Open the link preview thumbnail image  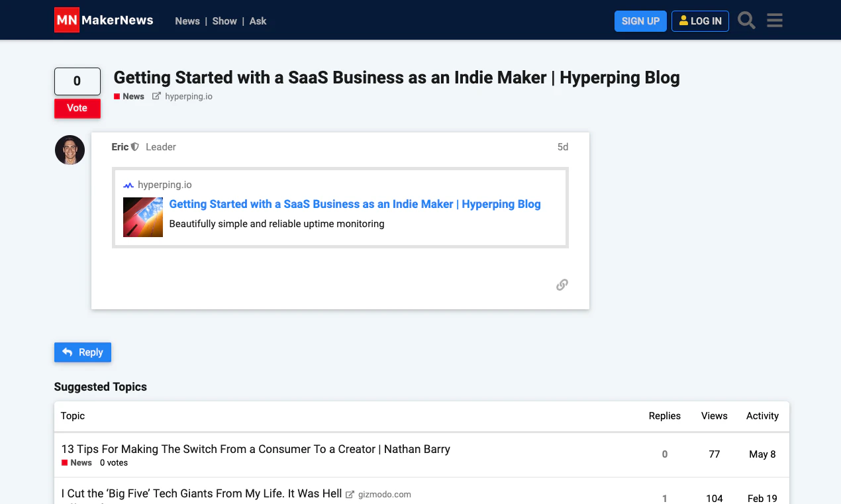[143, 217]
